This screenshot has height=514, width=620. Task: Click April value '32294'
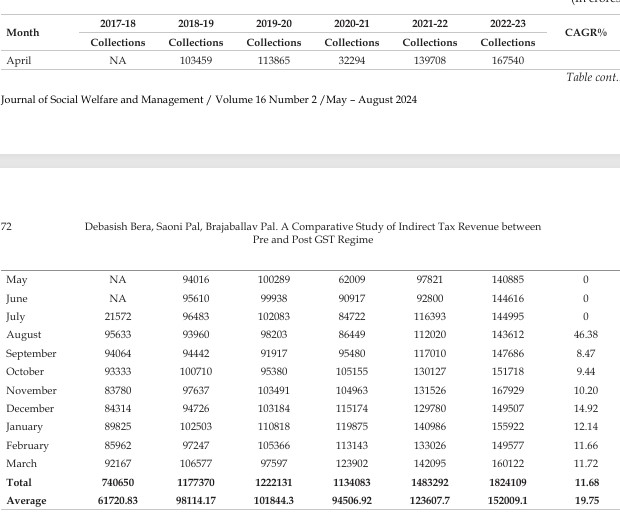point(352,60)
